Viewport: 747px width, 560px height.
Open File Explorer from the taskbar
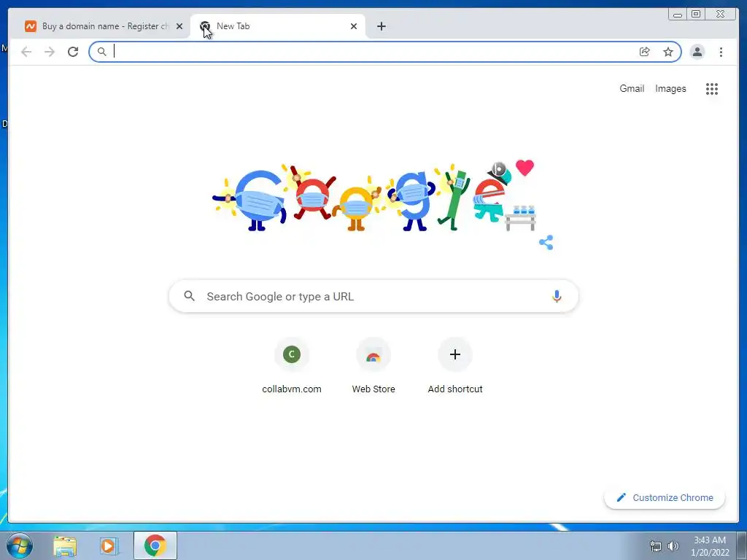pos(65,545)
